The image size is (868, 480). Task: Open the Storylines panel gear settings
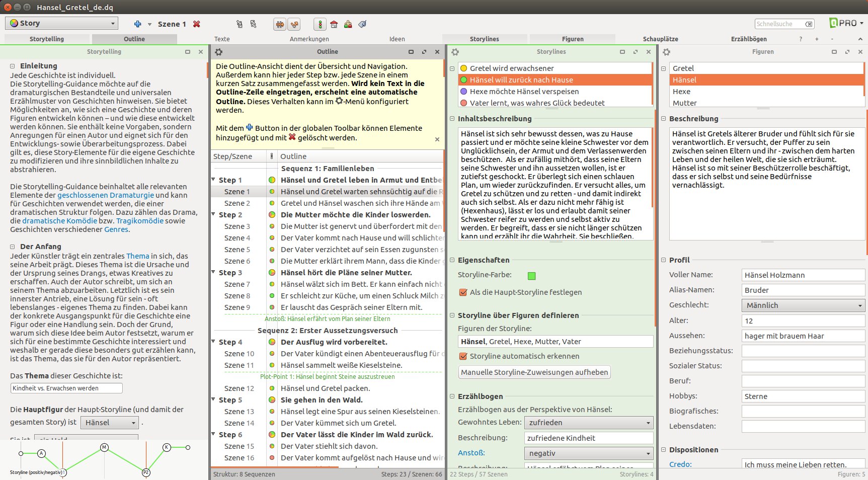pos(455,52)
